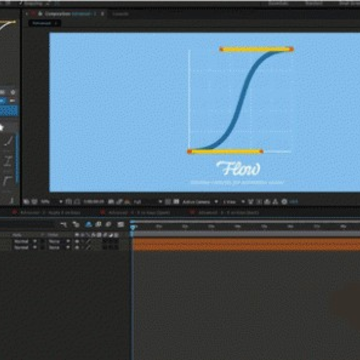This screenshot has width=360, height=360.
Task: Switch to the Standard workspace
Action: tap(314, 3)
